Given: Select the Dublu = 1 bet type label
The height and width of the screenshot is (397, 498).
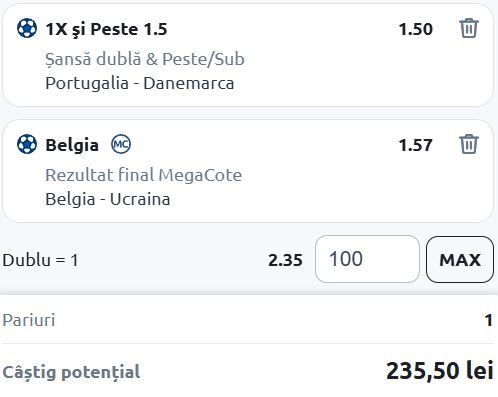Looking at the screenshot, I should coord(40,260).
